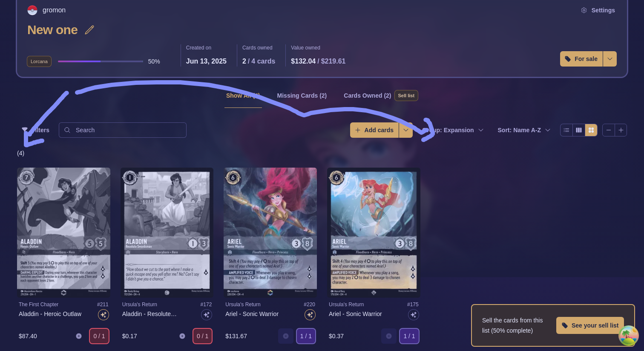This screenshot has height=351, width=644.
Task: Select the grid view layout icon
Action: [x=591, y=130]
